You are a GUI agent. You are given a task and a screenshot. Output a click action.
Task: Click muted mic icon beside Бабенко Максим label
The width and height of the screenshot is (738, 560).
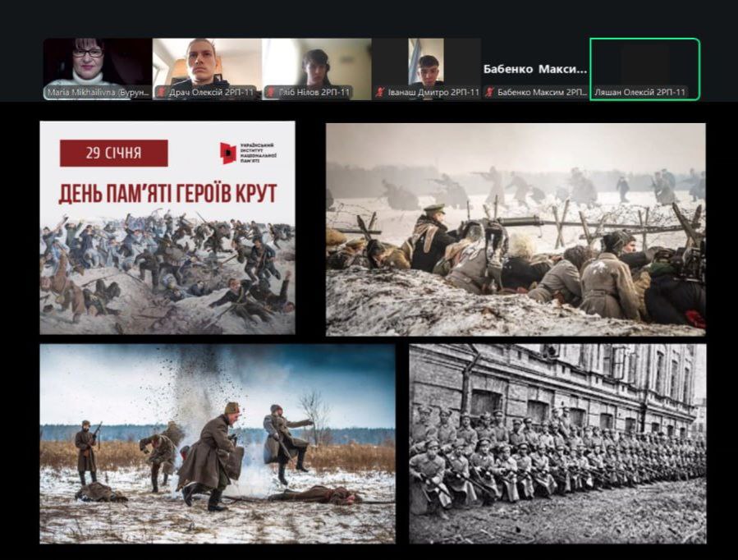coord(489,93)
